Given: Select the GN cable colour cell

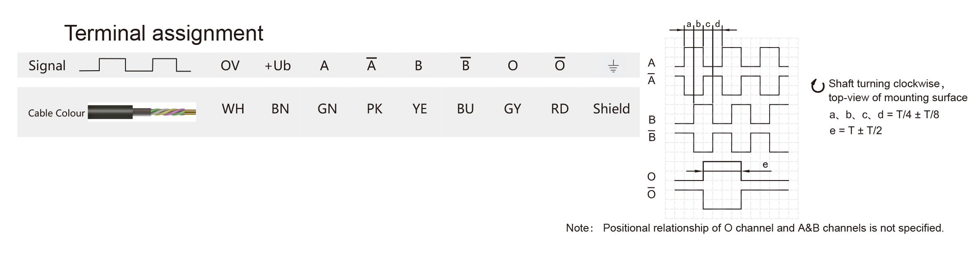Looking at the screenshot, I should pyautogui.click(x=327, y=109).
